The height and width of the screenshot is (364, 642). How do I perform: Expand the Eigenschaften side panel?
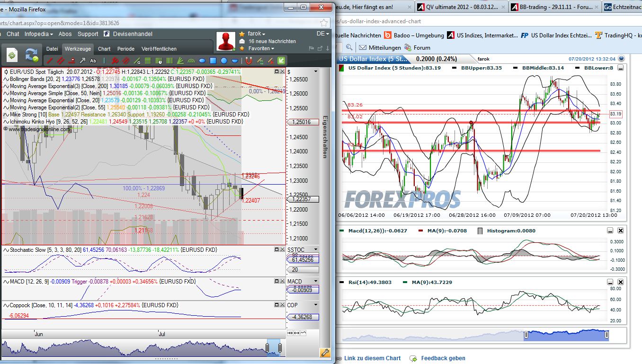(325, 137)
